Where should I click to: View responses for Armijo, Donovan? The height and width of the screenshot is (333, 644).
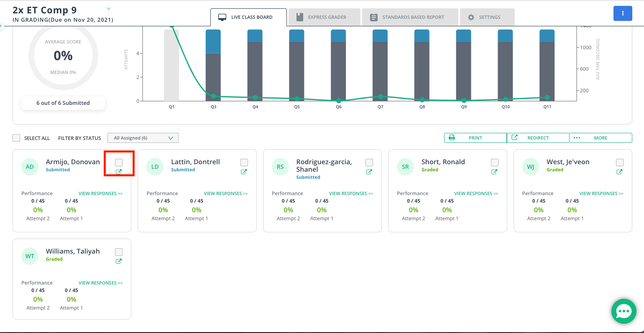[101, 193]
